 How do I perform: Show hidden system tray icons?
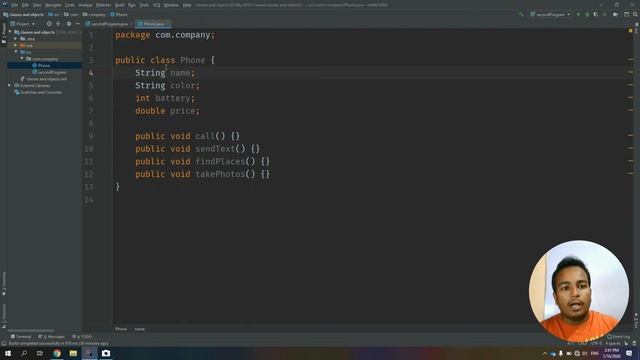tap(545, 353)
